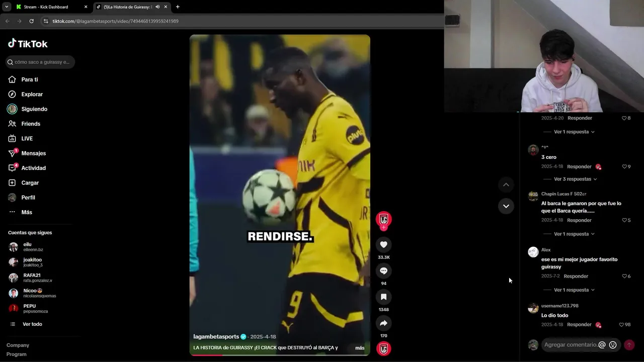This screenshot has height=362, width=644.
Task: Open followed account RAFA21
Action: pyautogui.click(x=31, y=278)
